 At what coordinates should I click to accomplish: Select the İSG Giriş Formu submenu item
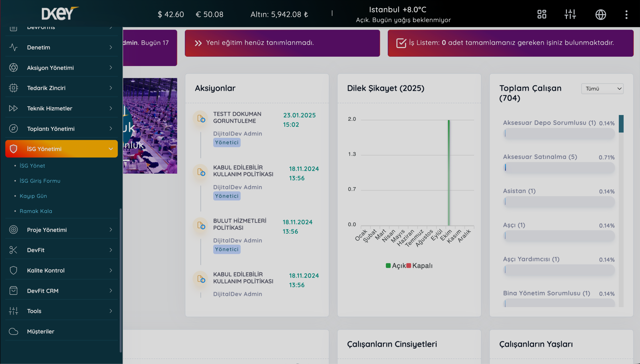pos(40,181)
